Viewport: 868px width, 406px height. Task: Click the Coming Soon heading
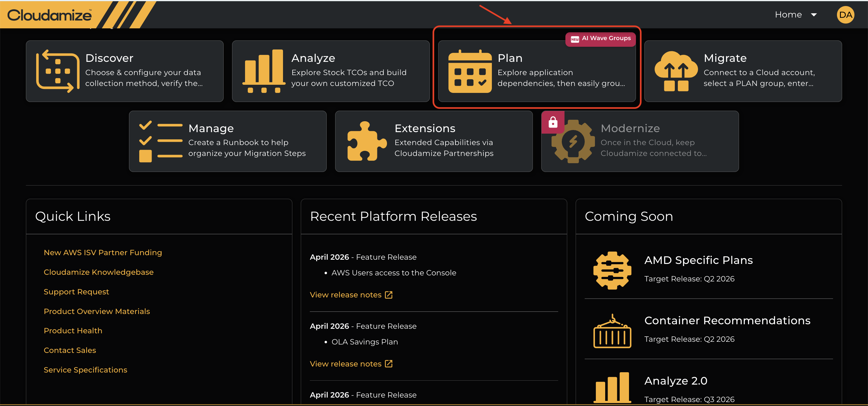(629, 216)
